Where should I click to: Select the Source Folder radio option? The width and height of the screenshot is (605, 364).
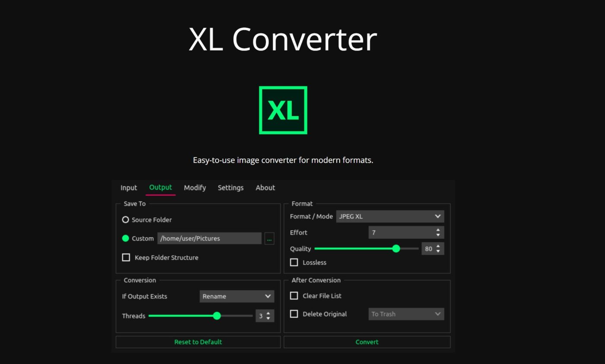click(126, 220)
